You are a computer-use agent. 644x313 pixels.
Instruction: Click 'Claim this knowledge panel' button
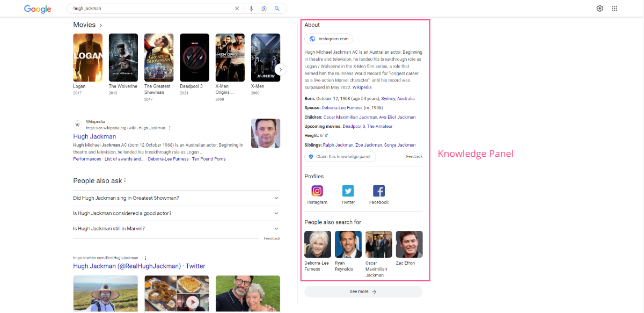tap(340, 157)
